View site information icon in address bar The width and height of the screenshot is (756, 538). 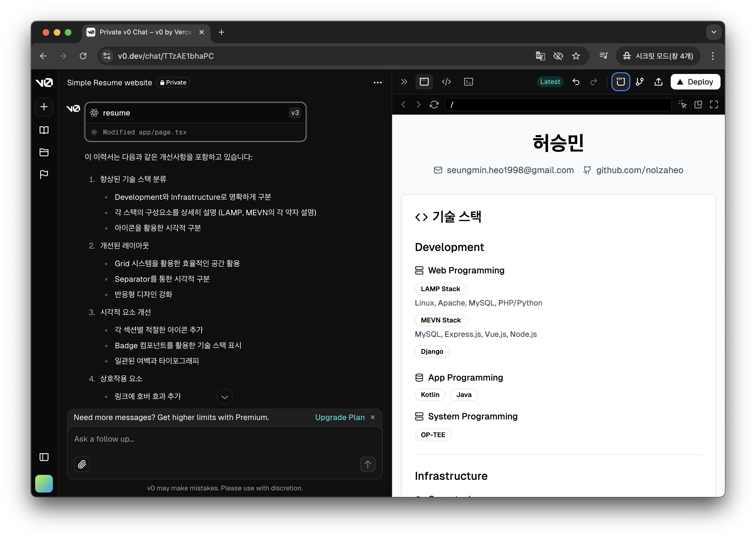(x=107, y=56)
